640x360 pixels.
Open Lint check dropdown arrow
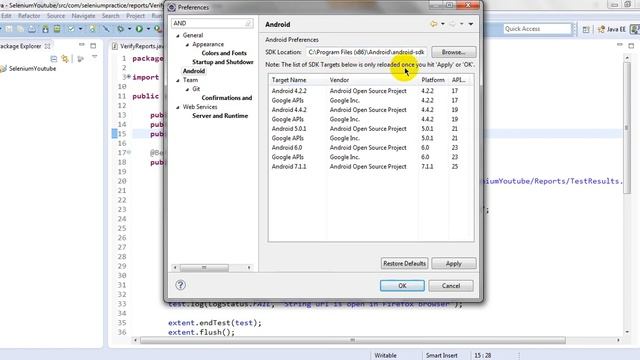click(80, 29)
